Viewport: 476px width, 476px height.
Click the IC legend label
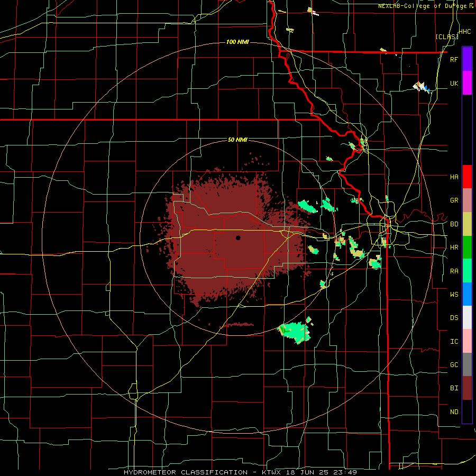(454, 342)
